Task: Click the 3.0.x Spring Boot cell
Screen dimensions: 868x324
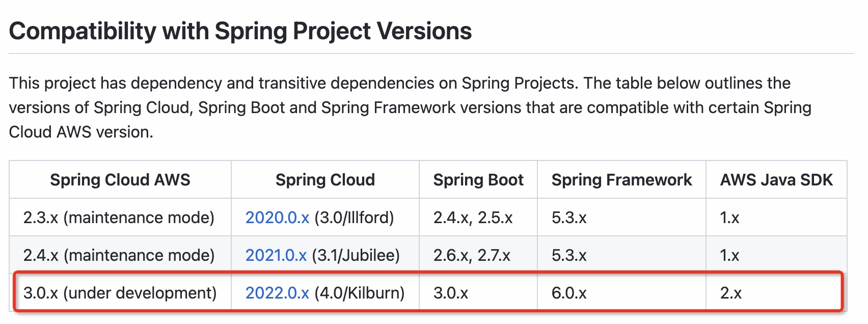Action: tap(451, 293)
